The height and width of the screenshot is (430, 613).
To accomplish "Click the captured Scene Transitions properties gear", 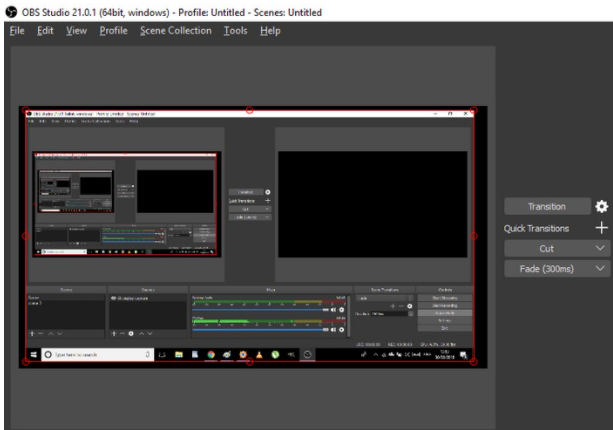I will tap(410, 306).
